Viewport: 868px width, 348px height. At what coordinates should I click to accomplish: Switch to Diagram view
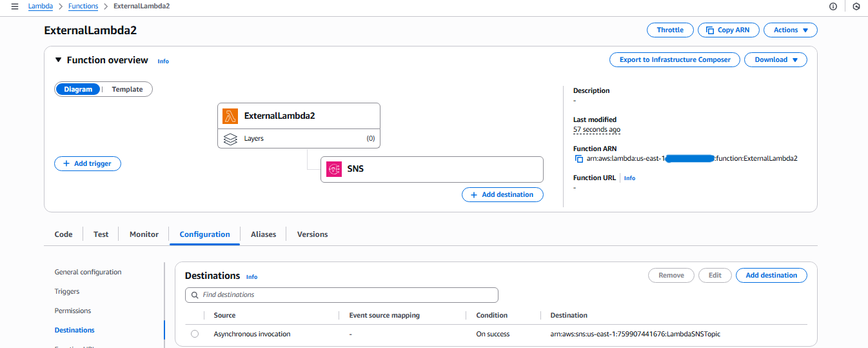coord(78,90)
